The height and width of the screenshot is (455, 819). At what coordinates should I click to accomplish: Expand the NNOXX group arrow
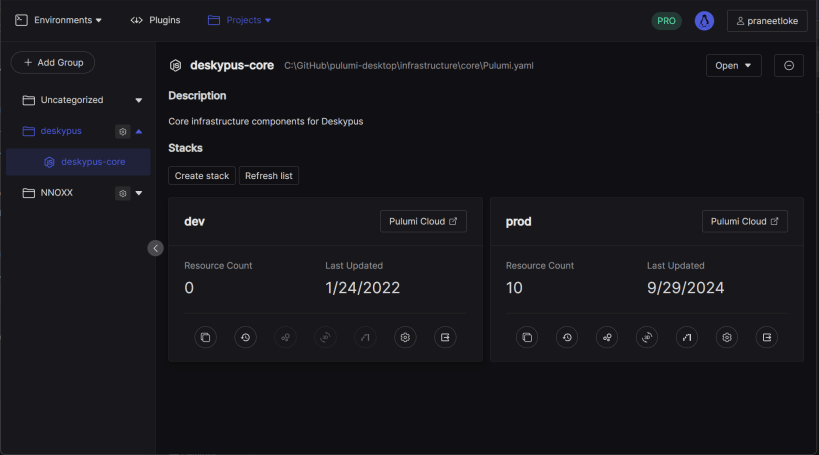(x=139, y=193)
